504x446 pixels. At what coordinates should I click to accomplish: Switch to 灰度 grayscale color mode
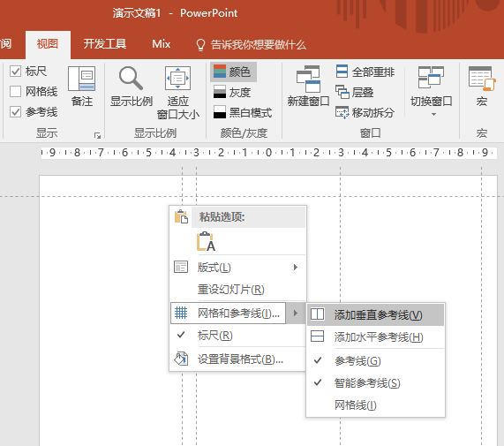pyautogui.click(x=232, y=92)
